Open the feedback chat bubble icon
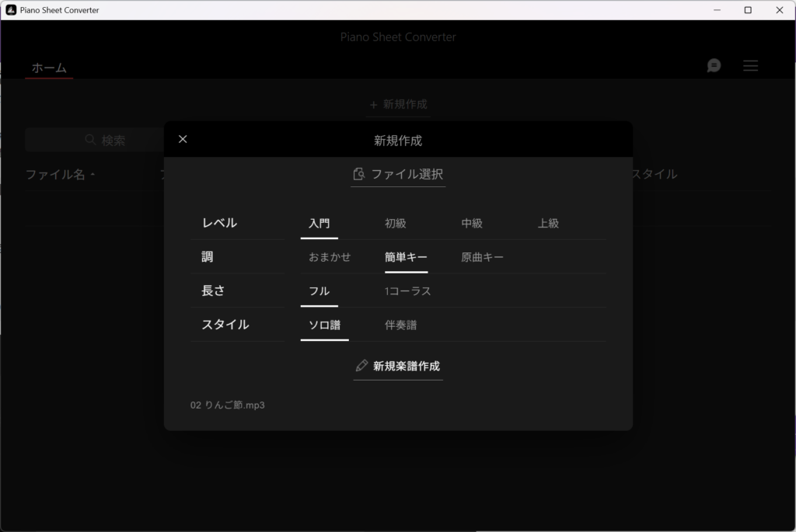 point(714,65)
